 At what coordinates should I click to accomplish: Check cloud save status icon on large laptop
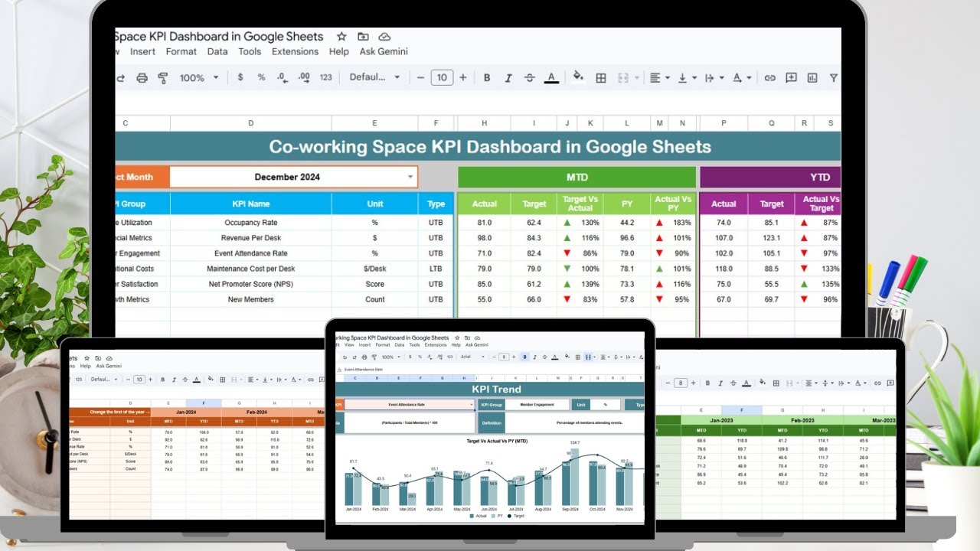point(384,36)
